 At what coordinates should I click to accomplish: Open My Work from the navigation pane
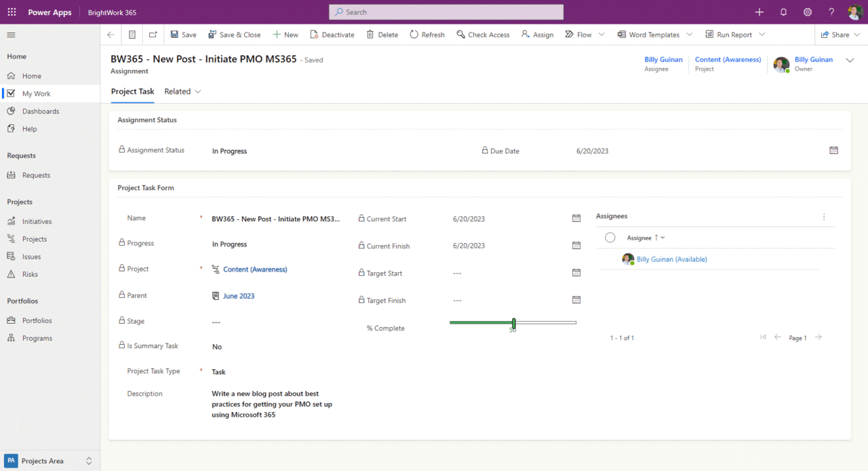37,93
